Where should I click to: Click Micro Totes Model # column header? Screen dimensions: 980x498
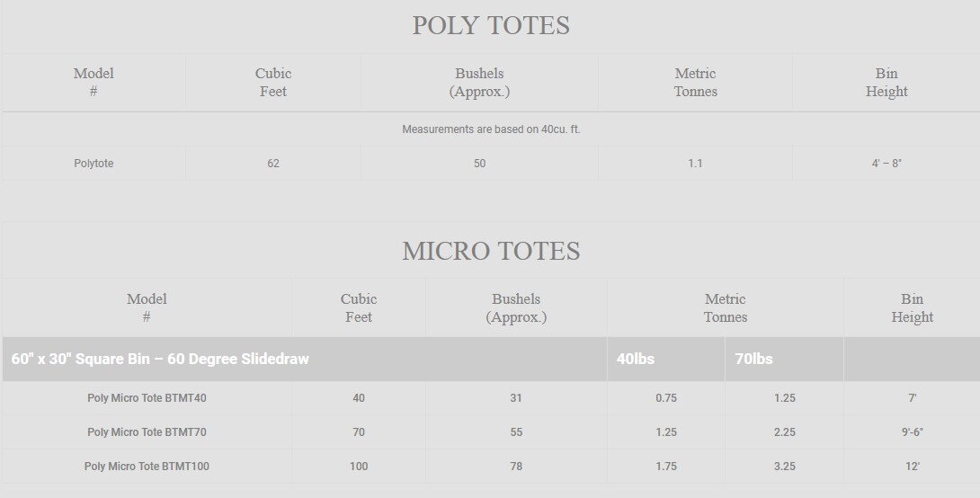click(x=147, y=308)
